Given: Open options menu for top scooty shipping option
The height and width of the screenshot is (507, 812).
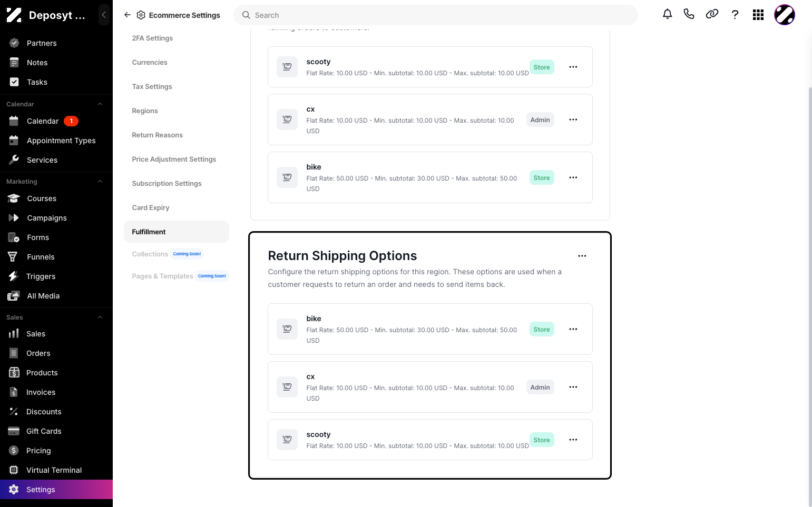Looking at the screenshot, I should (573, 67).
